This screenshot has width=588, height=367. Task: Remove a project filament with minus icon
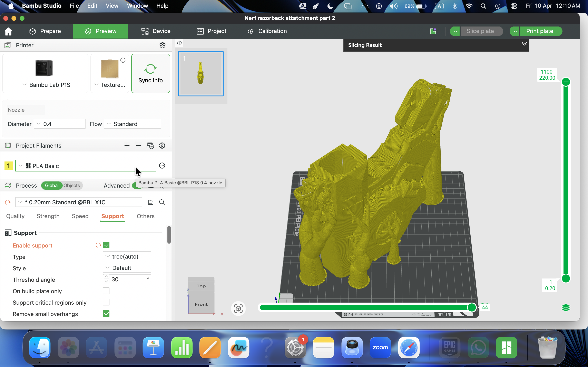click(138, 146)
